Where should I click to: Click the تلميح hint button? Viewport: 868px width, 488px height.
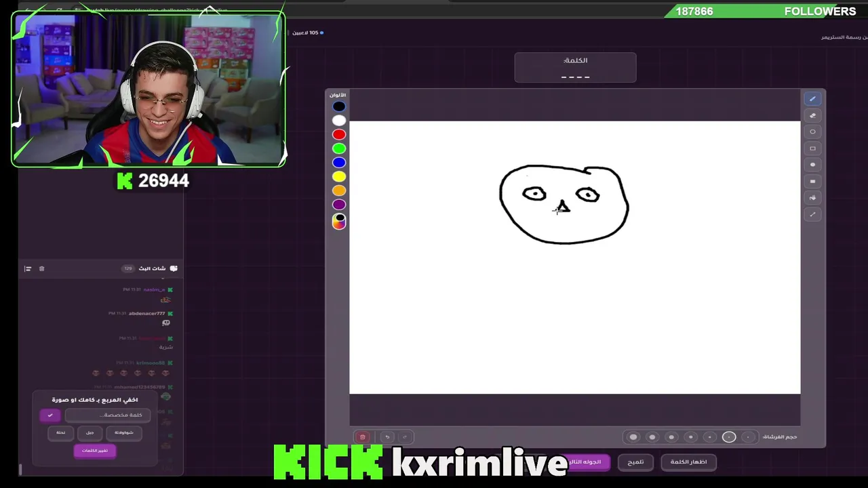635,462
